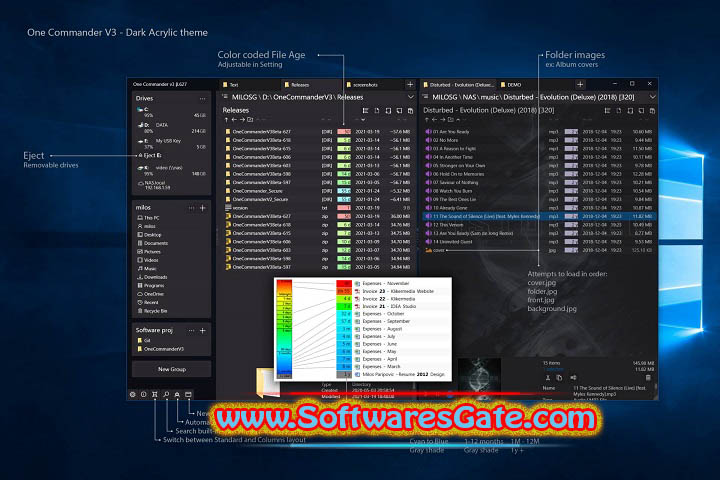Click the copy icon in the preview panel

pos(559,378)
